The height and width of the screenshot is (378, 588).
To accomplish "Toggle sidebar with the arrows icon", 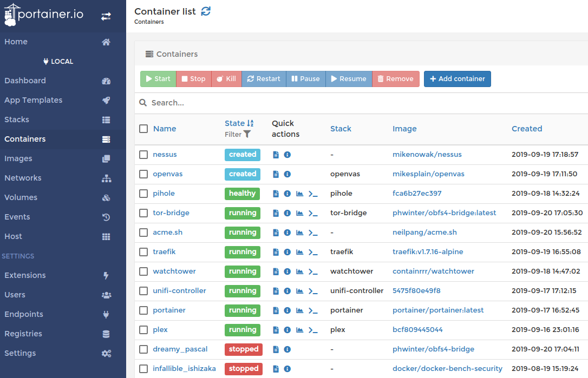I will click(106, 16).
